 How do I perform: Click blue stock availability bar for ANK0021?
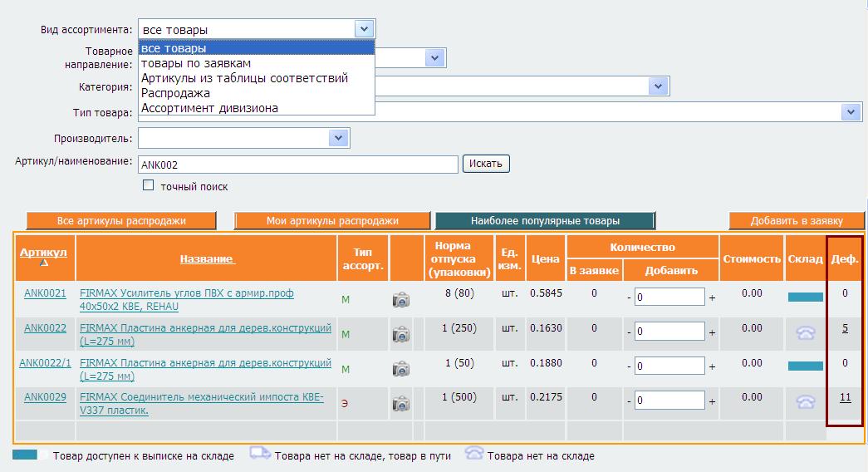[805, 297]
